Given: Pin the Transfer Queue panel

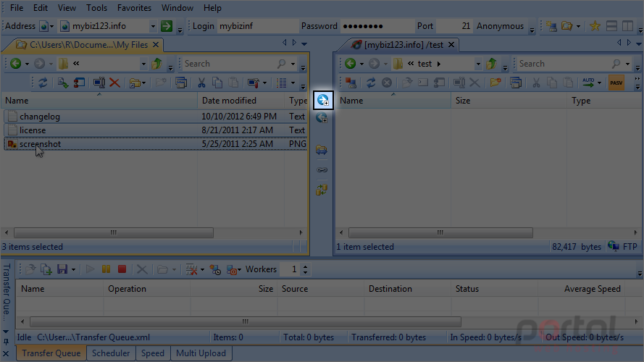Looking at the screenshot, I should tap(6, 342).
